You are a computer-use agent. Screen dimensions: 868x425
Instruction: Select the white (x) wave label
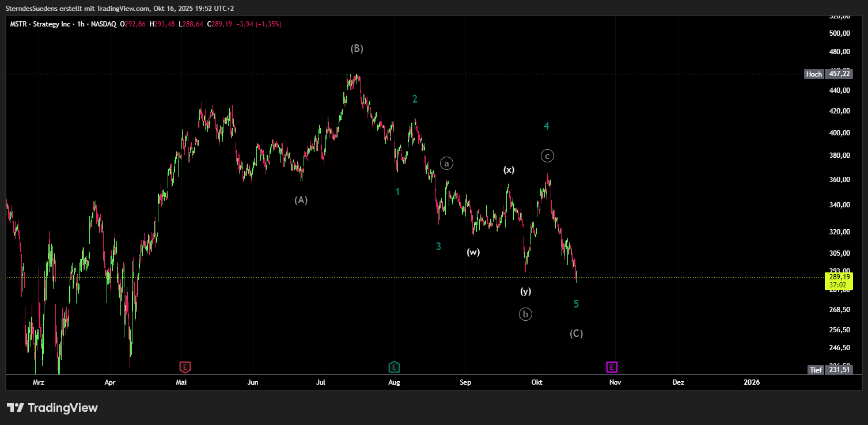(x=509, y=170)
